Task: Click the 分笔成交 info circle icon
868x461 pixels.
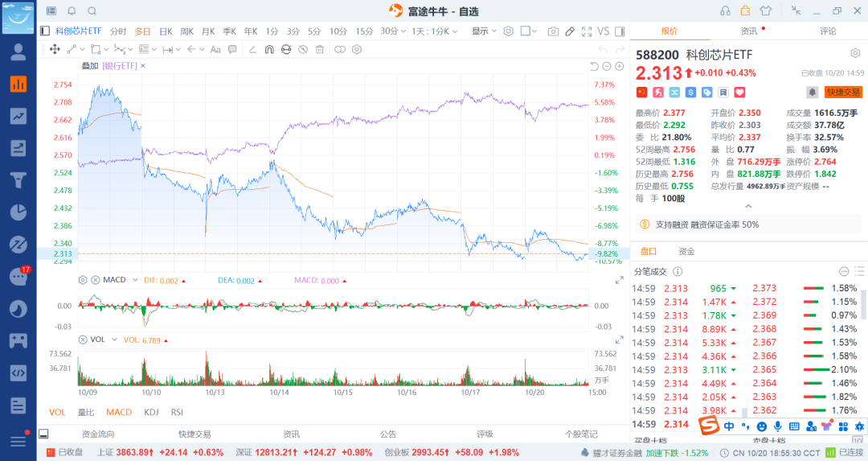Action: 678,271
